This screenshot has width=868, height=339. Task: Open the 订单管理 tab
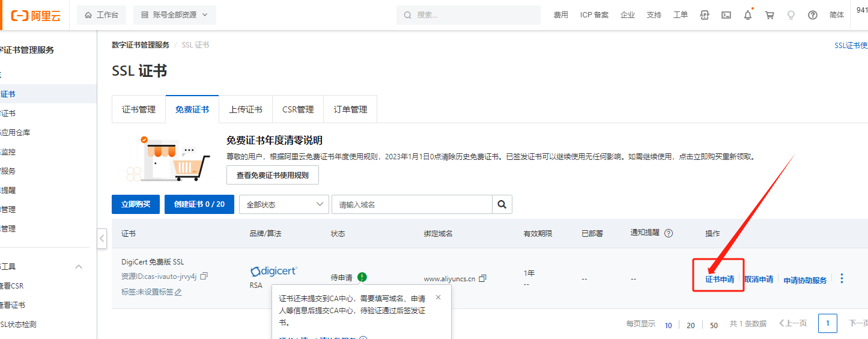(x=350, y=109)
